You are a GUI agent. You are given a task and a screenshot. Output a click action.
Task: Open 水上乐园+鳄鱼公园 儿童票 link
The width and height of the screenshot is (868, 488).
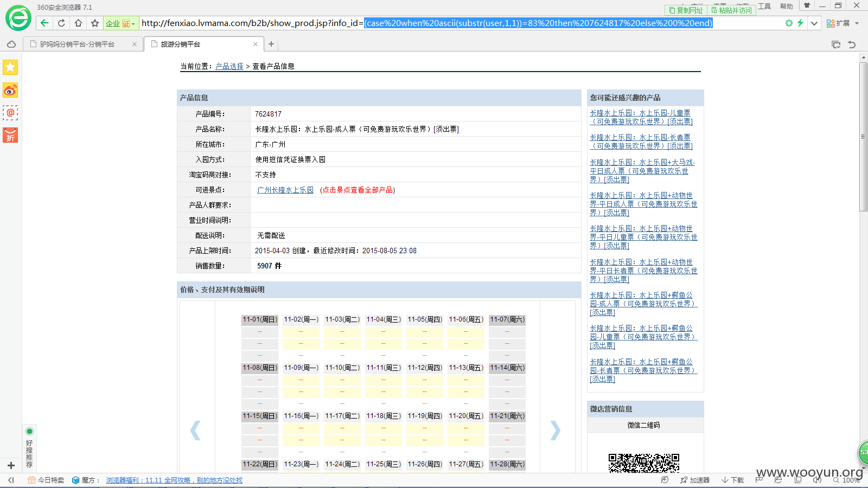(643, 337)
